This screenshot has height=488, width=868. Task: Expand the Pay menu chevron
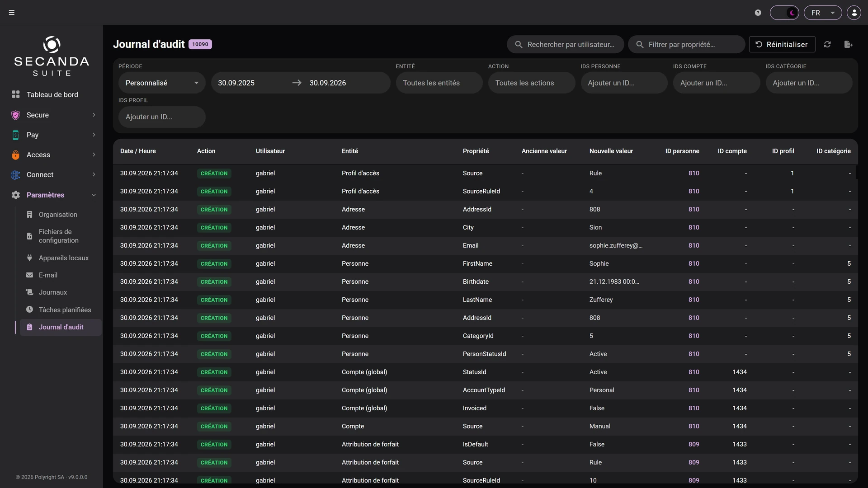pos(94,135)
